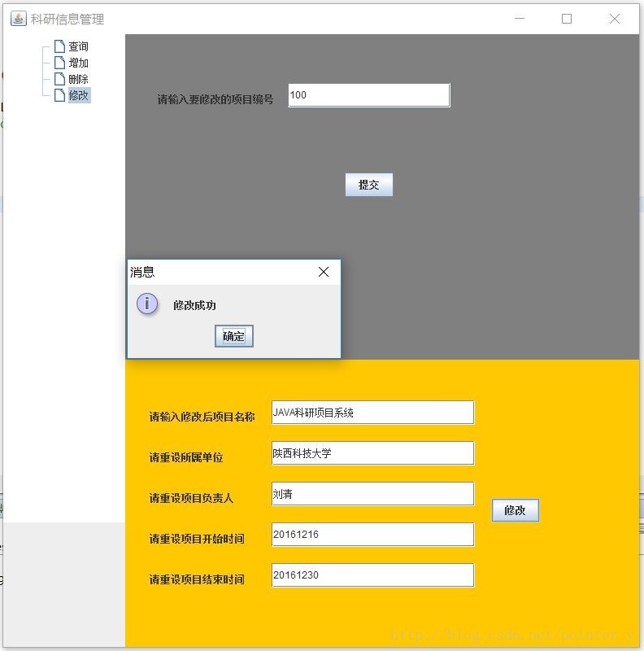Screen dimensions: 644x651
Task: Select the 修改 tree node
Action: point(79,95)
